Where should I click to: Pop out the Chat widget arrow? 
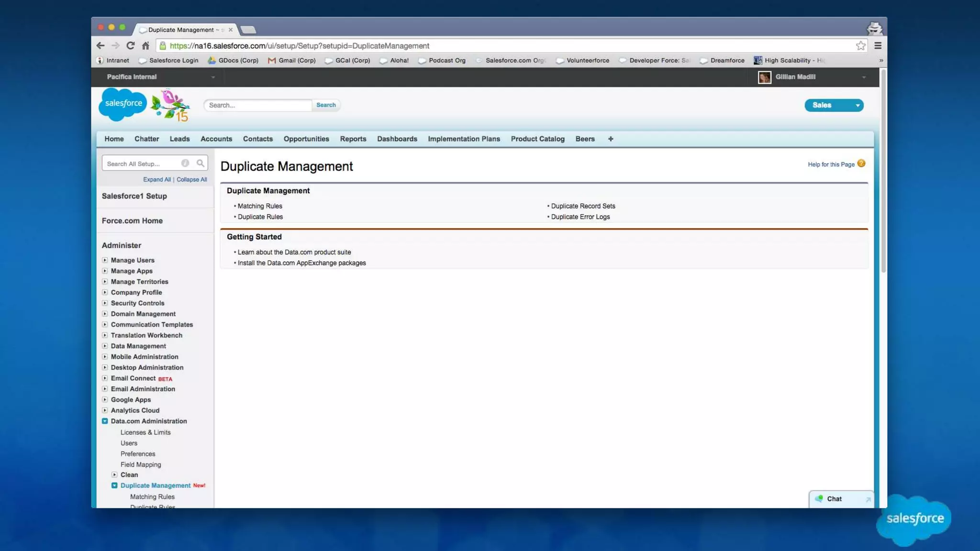pyautogui.click(x=868, y=499)
